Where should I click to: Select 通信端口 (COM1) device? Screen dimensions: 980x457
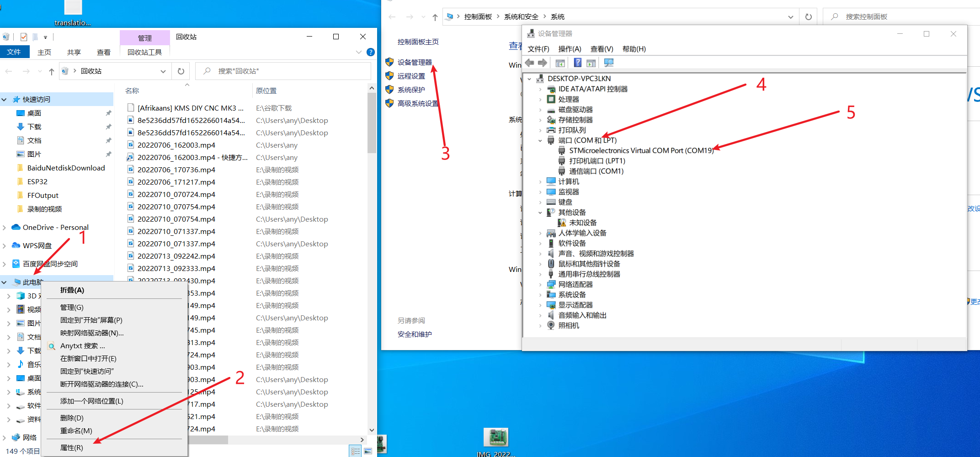(596, 171)
